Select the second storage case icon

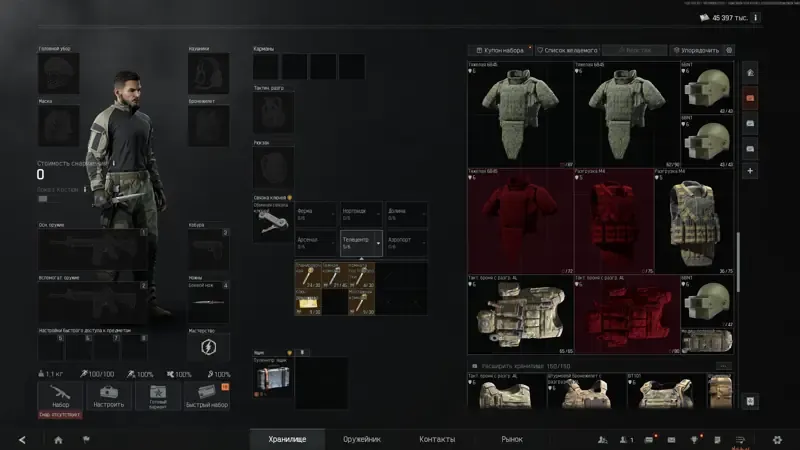click(x=750, y=123)
